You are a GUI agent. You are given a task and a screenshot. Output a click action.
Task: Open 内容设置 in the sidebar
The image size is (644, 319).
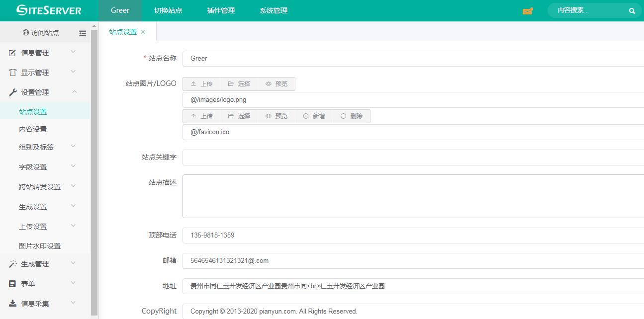(33, 129)
